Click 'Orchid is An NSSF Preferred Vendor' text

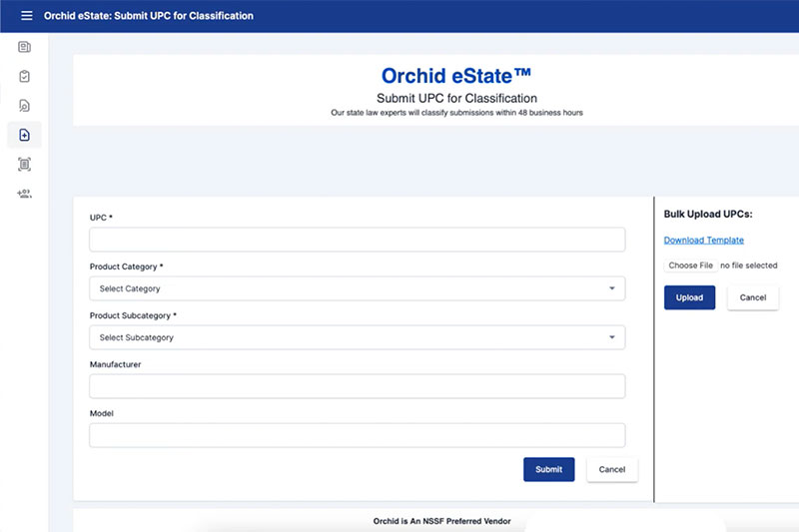pos(441,521)
